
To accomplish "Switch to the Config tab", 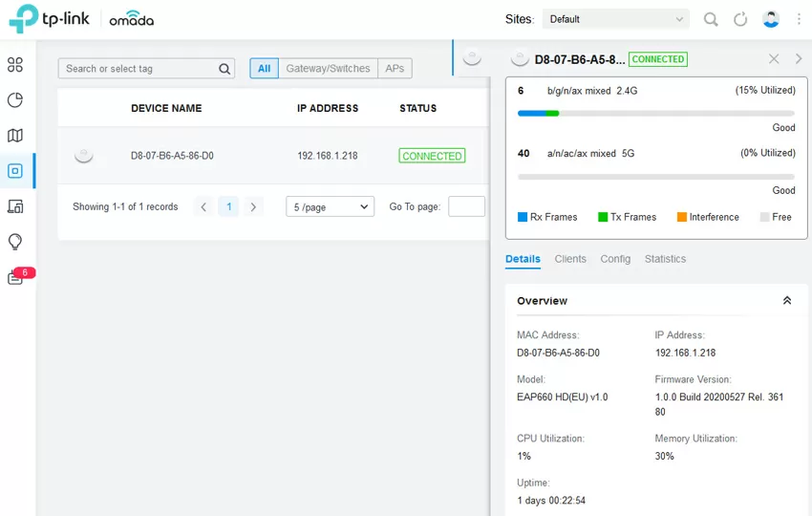I will [615, 259].
